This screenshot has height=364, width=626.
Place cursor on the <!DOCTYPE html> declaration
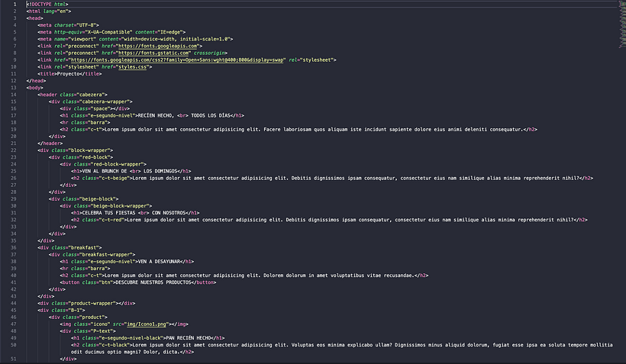tap(47, 5)
